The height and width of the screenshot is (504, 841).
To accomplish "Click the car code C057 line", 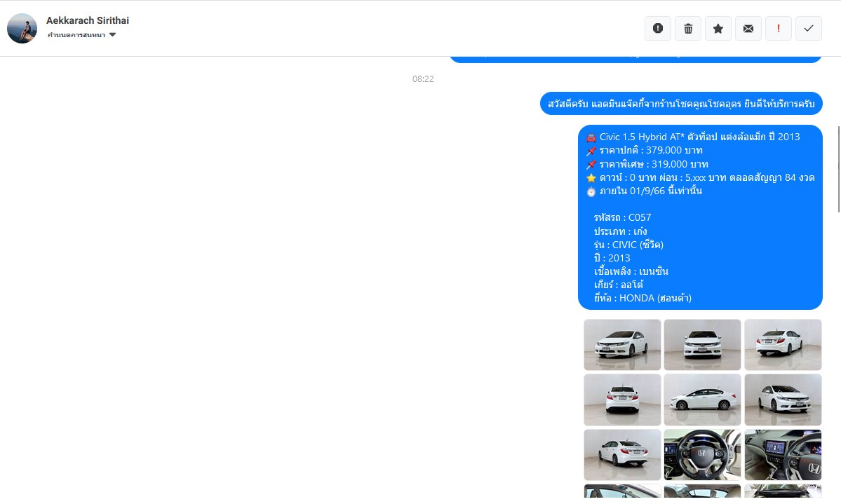I will (622, 218).
